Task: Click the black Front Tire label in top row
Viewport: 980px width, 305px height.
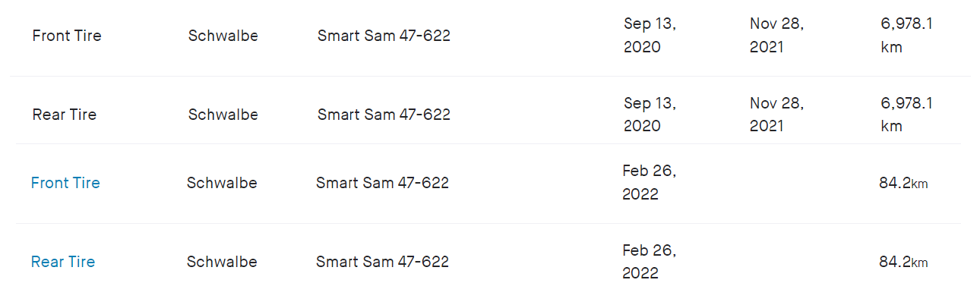Action: coord(67,36)
